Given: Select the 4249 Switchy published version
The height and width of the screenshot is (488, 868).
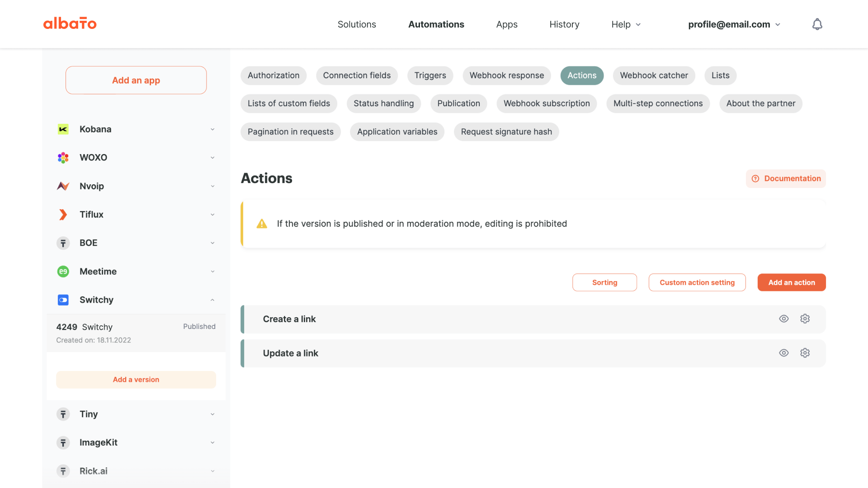Looking at the screenshot, I should coord(136,333).
